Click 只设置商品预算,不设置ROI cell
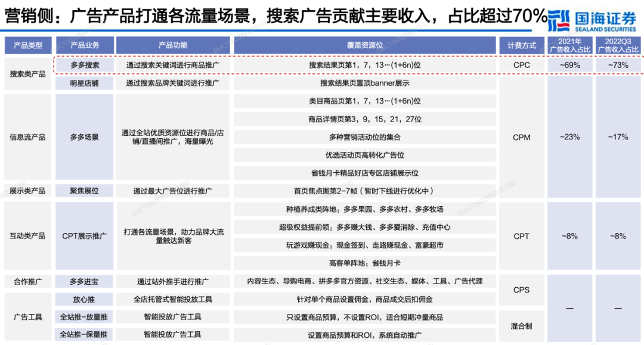 tap(365, 317)
